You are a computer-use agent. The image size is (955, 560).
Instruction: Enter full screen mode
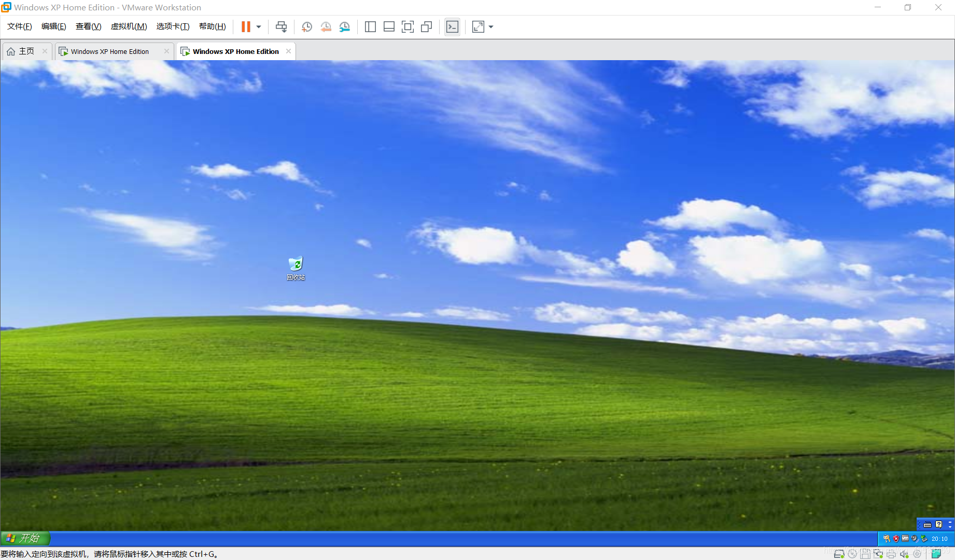click(x=408, y=27)
